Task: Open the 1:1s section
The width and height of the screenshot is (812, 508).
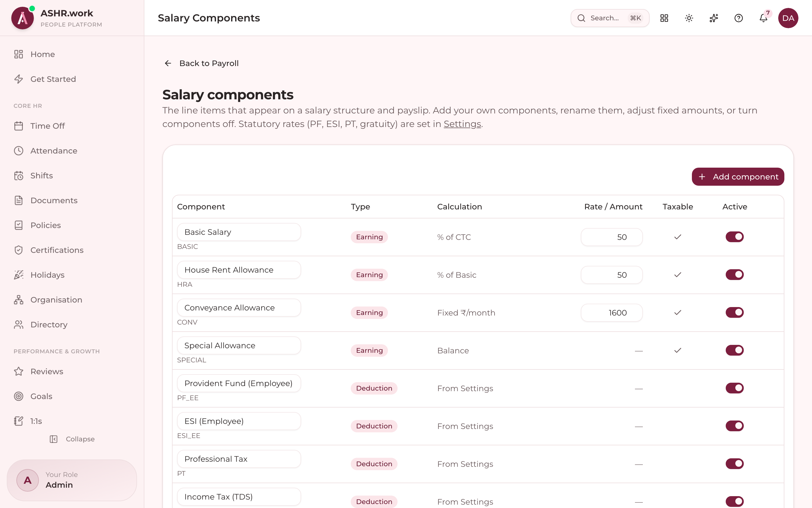Action: pos(72,421)
